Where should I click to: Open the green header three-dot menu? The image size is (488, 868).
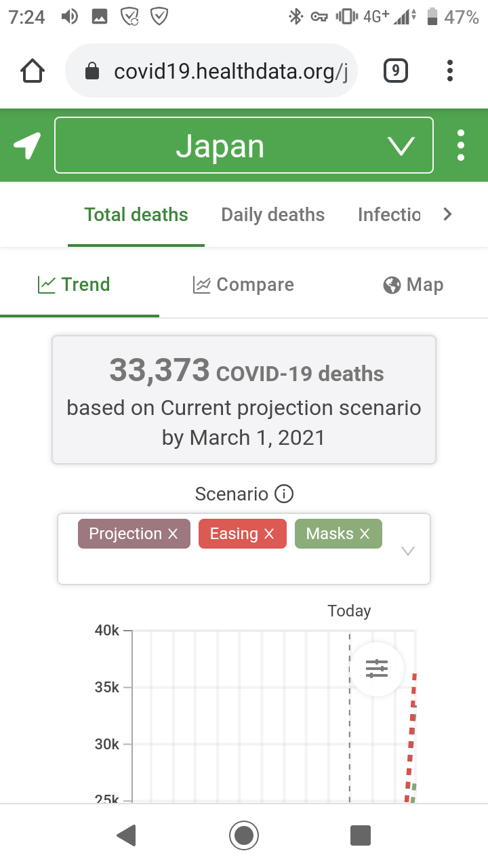pyautogui.click(x=461, y=146)
